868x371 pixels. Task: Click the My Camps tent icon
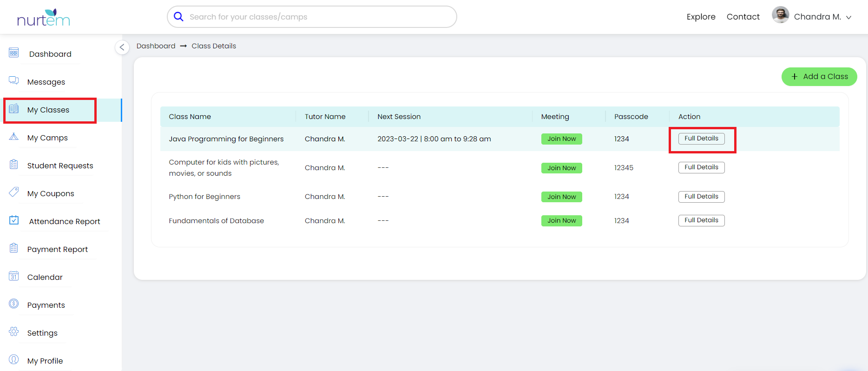pyautogui.click(x=14, y=137)
